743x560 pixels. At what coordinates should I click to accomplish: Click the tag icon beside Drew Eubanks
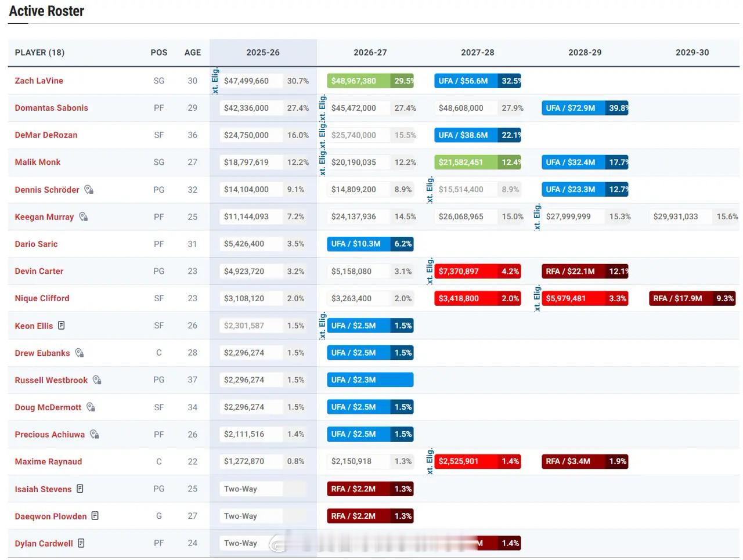pos(80,353)
